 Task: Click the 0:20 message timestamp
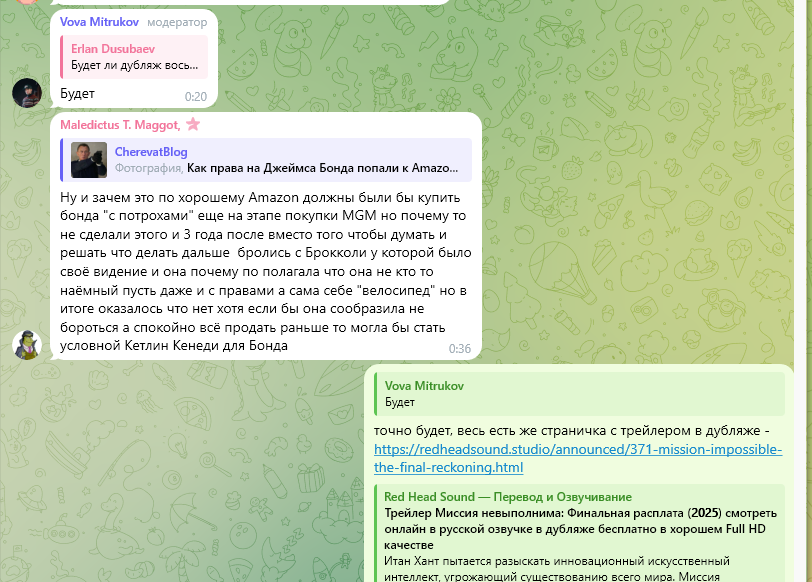point(196,97)
